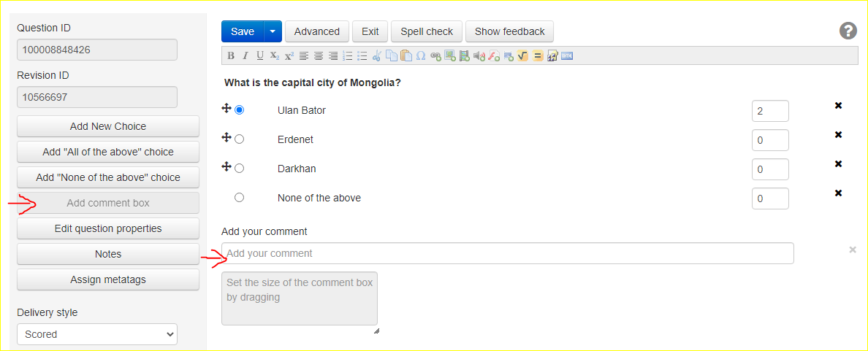This screenshot has height=351, width=868.
Task: Click the superscript icon
Action: 289,56
